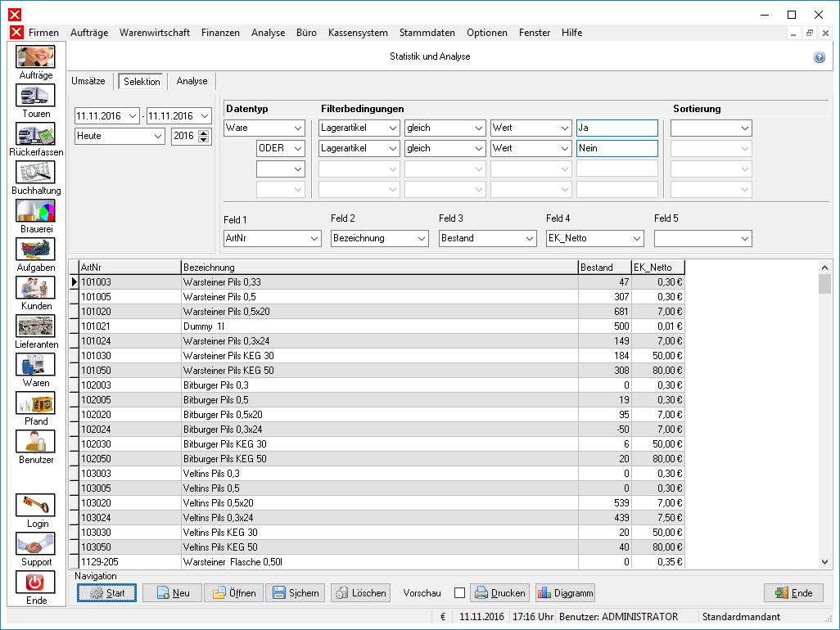
Task: Click the results table vertical scrollbar down arrow
Action: [825, 562]
